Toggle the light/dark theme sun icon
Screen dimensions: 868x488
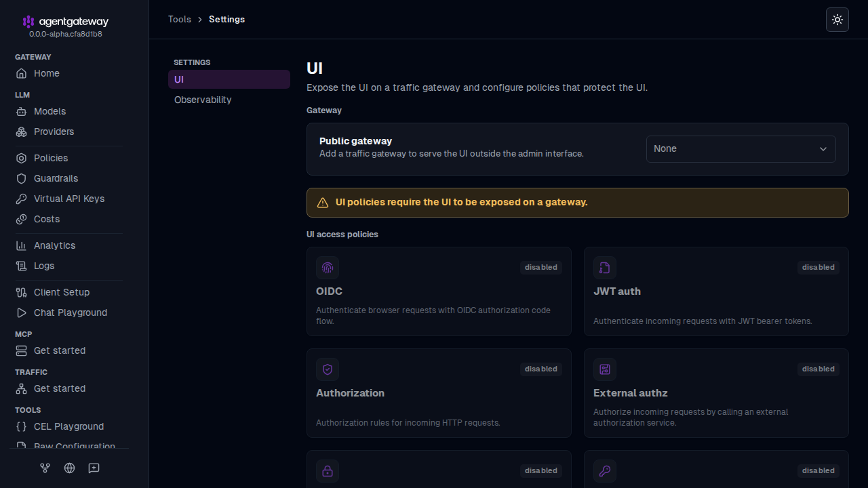pyautogui.click(x=837, y=20)
